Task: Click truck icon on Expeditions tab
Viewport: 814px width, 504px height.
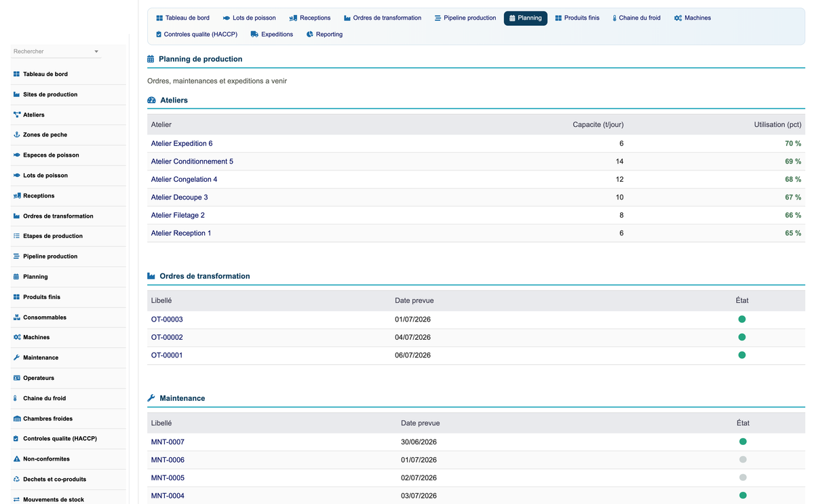Action: point(254,34)
